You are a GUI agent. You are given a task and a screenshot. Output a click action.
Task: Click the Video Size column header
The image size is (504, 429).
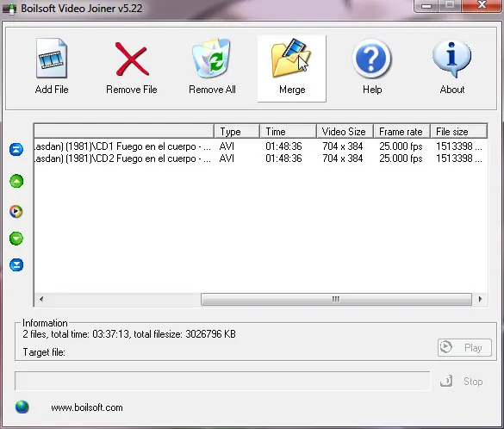(x=345, y=132)
